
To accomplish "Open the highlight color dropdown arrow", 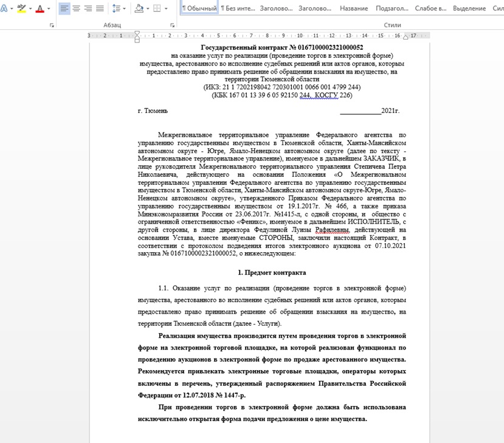I will [30, 9].
